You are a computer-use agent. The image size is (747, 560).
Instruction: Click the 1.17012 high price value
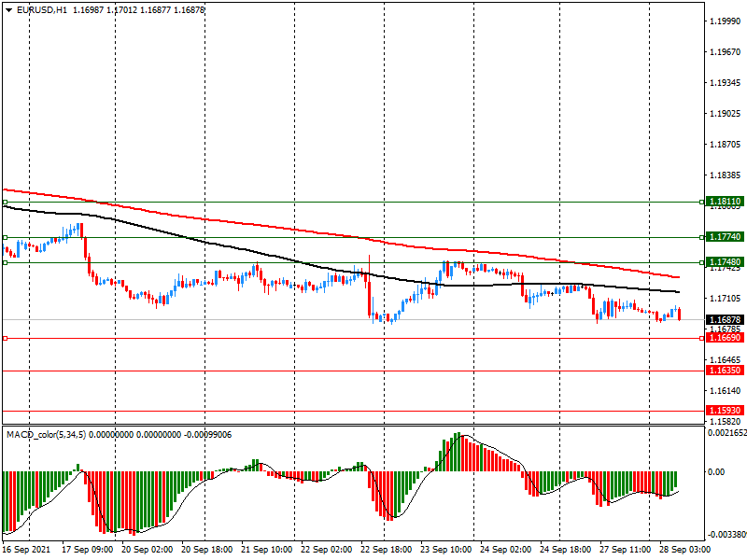pos(122,10)
